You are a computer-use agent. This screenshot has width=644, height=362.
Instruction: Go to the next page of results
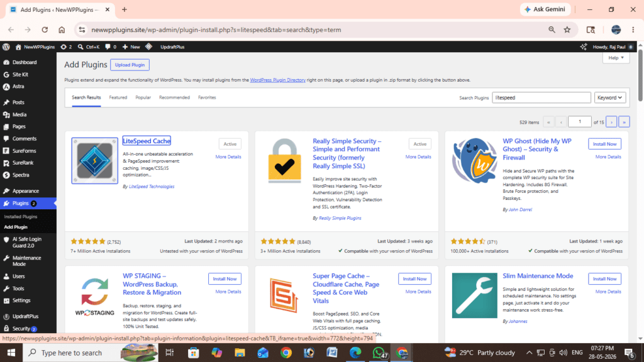[611, 122]
